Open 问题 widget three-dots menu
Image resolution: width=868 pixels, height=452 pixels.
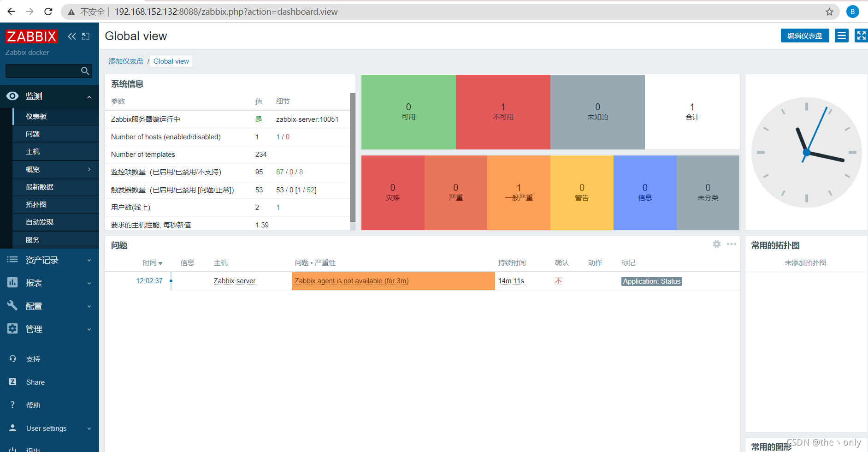[732, 244]
